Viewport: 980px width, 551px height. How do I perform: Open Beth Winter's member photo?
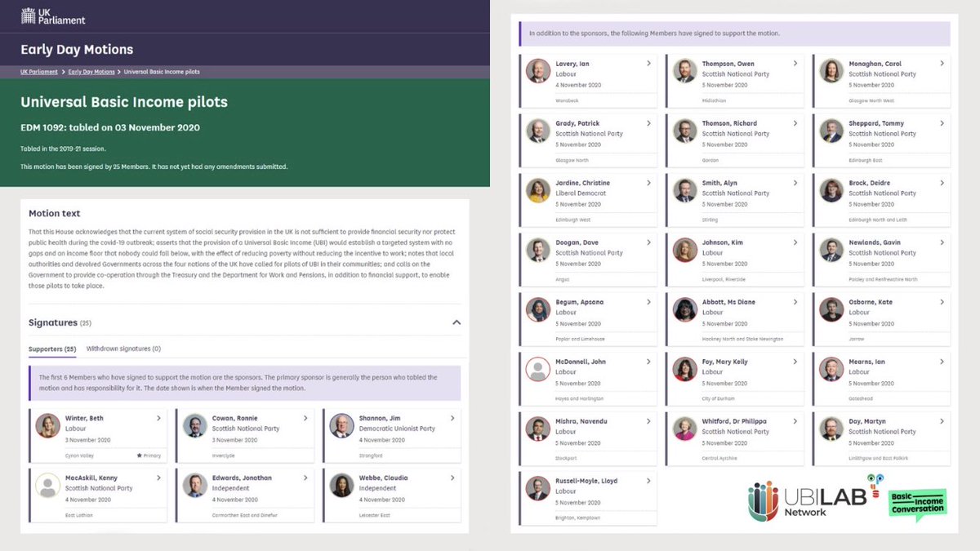click(x=47, y=425)
